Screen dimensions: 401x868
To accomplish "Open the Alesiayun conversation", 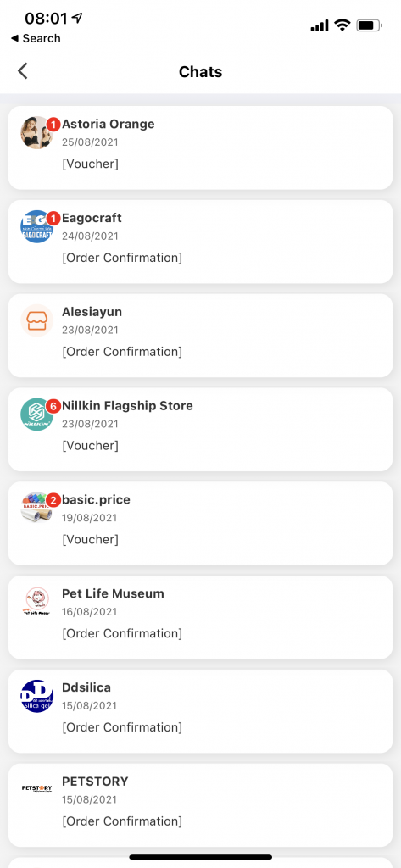I will pyautogui.click(x=200, y=336).
